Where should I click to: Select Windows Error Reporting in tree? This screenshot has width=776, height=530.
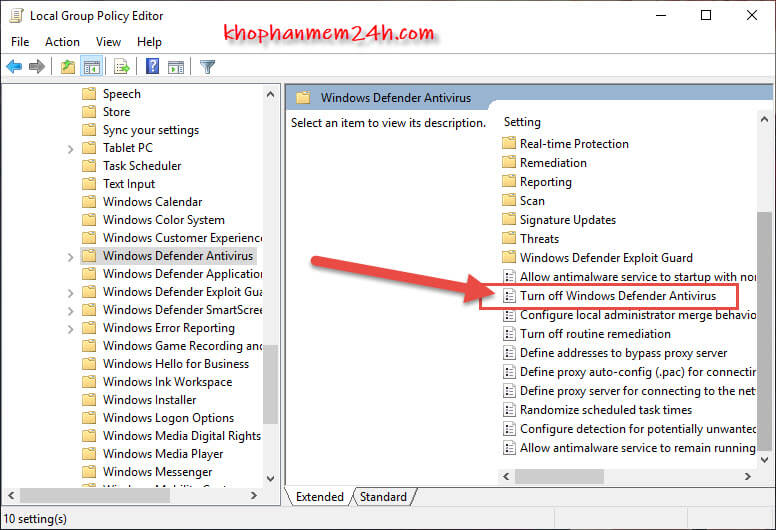[168, 328]
